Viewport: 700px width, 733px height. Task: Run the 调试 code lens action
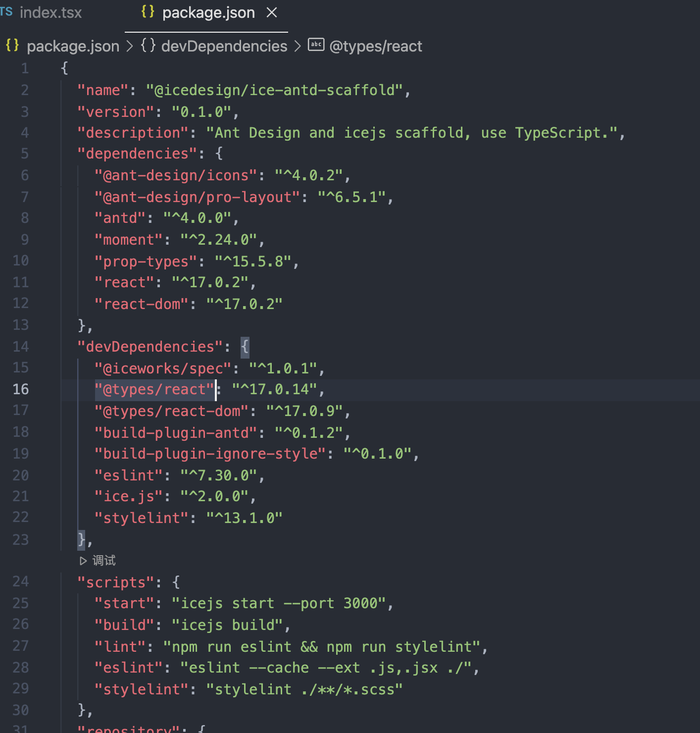(x=104, y=561)
